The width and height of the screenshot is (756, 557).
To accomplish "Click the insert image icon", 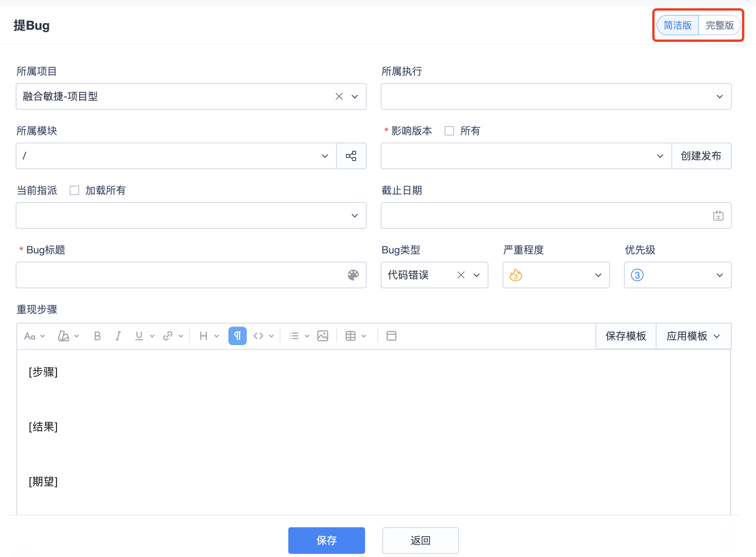I will [x=323, y=336].
